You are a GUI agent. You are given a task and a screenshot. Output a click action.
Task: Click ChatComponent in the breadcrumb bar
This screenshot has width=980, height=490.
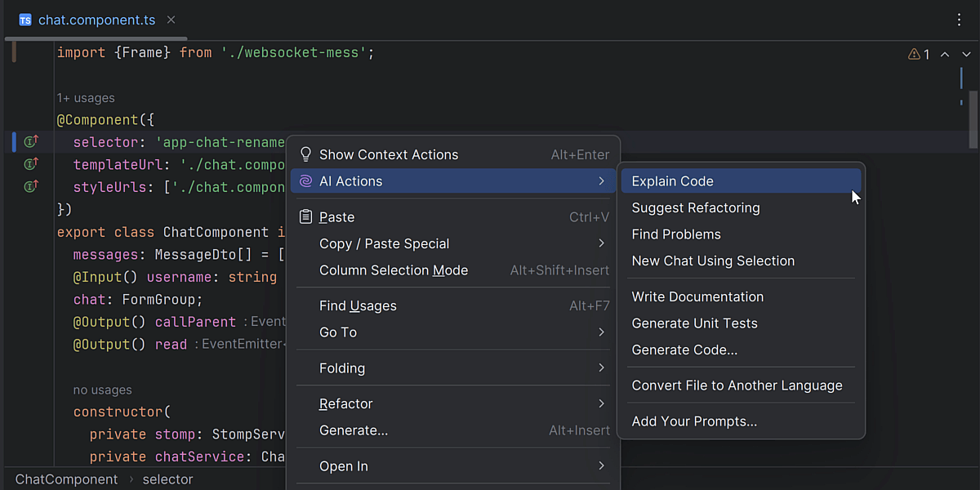[x=67, y=479]
